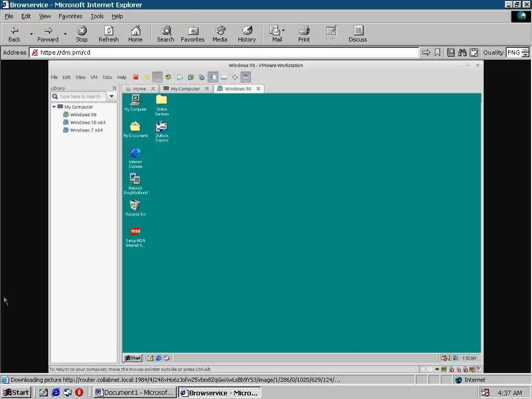Image resolution: width=532 pixels, height=399 pixels.
Task: Open the Library search dropdown arrow
Action: pos(112,96)
